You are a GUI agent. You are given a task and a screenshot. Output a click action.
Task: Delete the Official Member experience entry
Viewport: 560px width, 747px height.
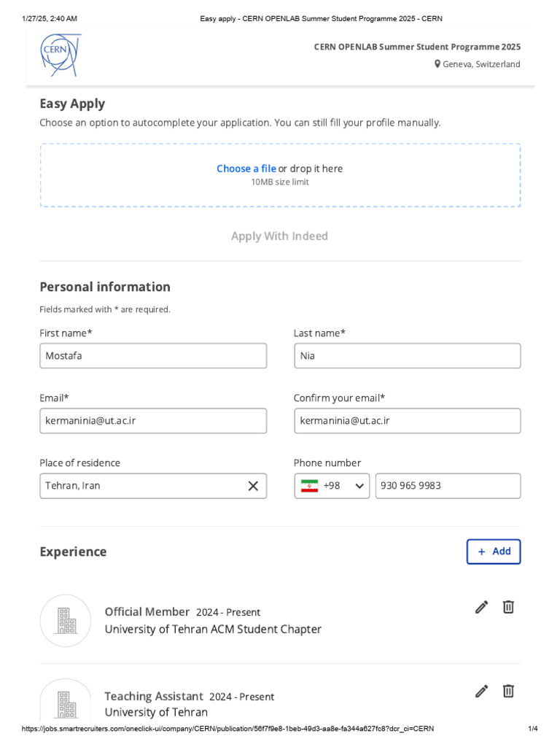[508, 607]
